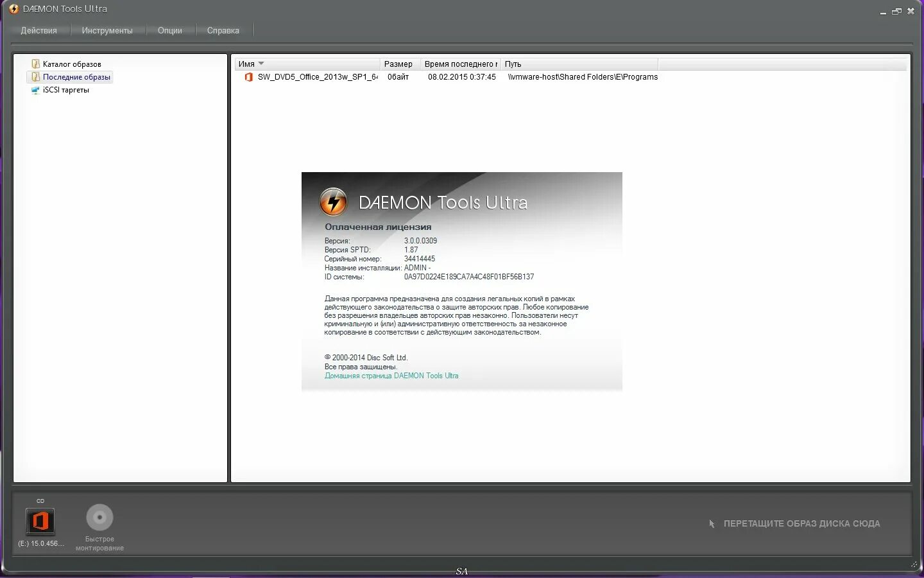Select the mounted Office virtual drive (E:)

point(40,521)
